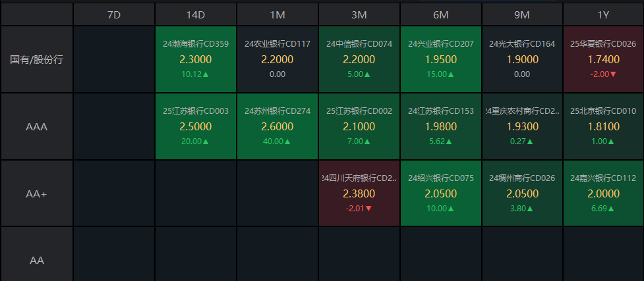Click the red down arrow beside -2.01
This screenshot has width=644, height=281.
(368, 209)
